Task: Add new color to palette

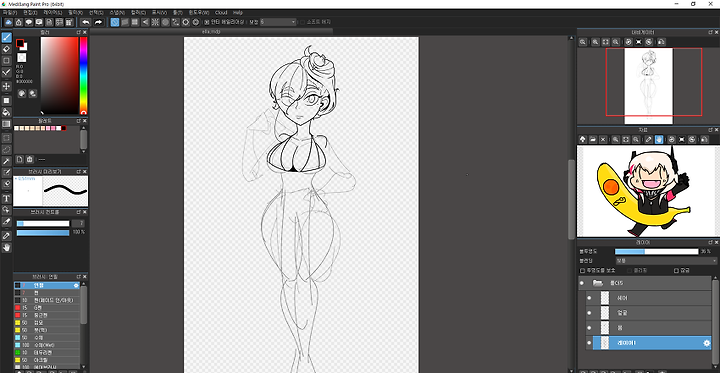Action: (x=20, y=159)
